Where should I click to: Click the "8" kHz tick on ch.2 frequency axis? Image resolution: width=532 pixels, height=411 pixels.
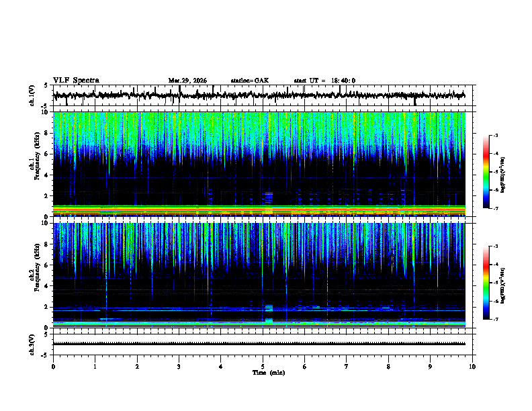point(47,244)
